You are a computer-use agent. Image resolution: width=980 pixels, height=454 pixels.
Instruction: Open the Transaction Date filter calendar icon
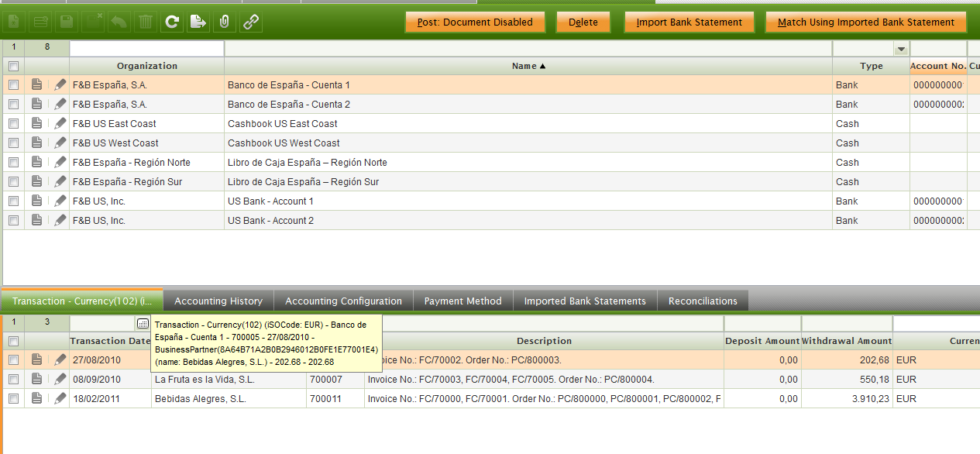click(143, 323)
